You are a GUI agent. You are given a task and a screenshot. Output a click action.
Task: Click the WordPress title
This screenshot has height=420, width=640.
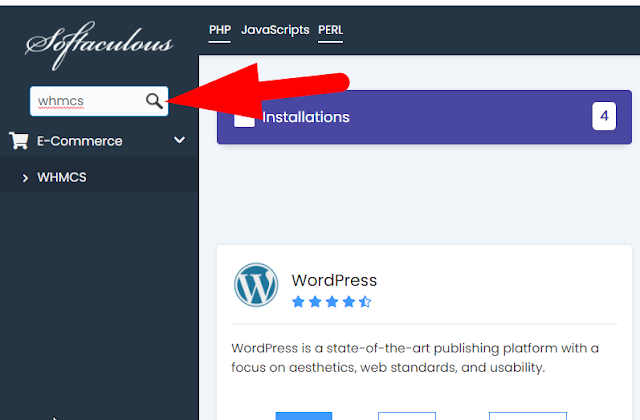334,280
